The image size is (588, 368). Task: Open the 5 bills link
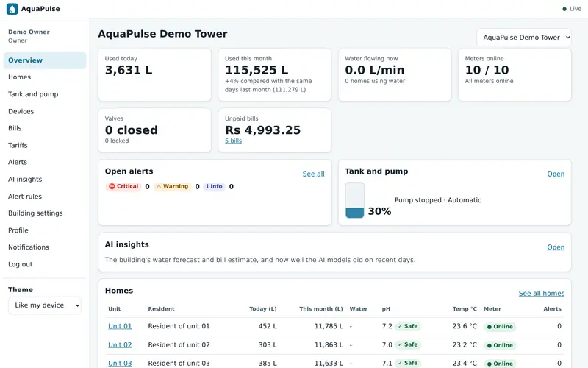pyautogui.click(x=233, y=141)
